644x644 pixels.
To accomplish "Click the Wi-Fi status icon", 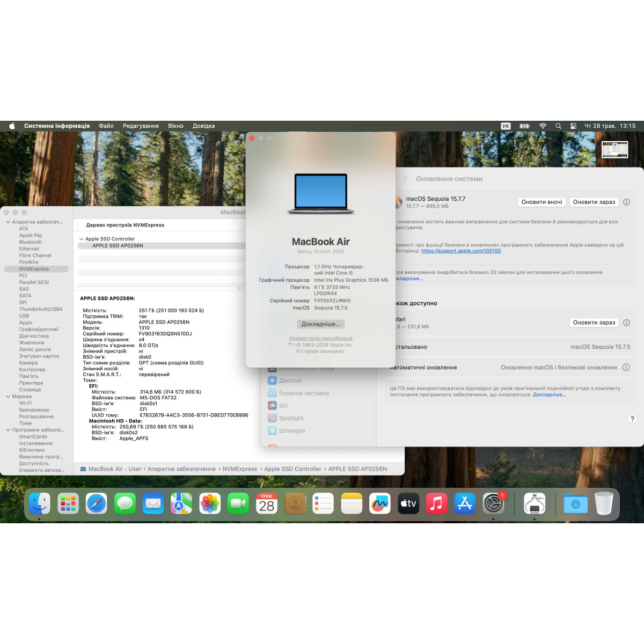I will click(543, 126).
